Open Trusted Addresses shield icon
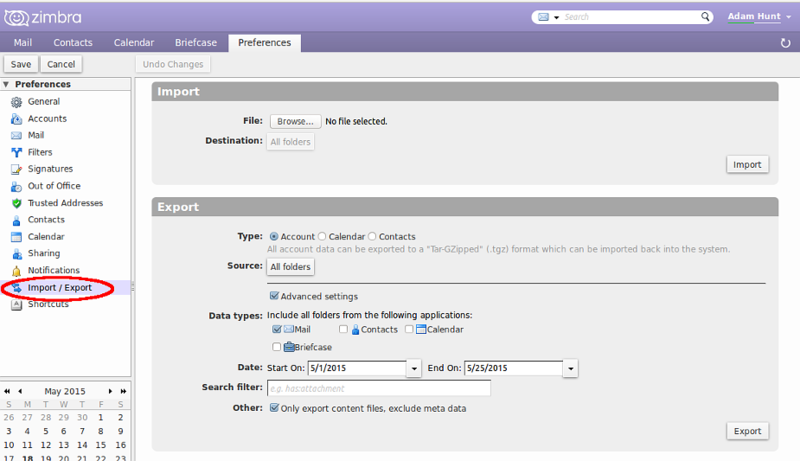The width and height of the screenshot is (800, 461). click(16, 203)
